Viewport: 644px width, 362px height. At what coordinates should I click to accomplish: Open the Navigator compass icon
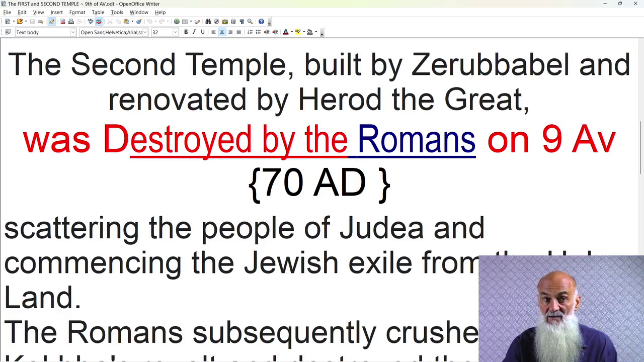[x=216, y=22]
